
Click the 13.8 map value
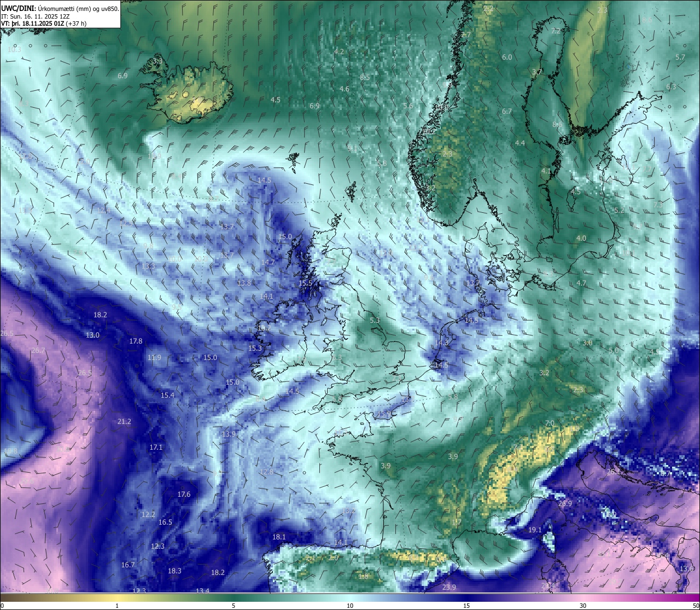coord(244,283)
